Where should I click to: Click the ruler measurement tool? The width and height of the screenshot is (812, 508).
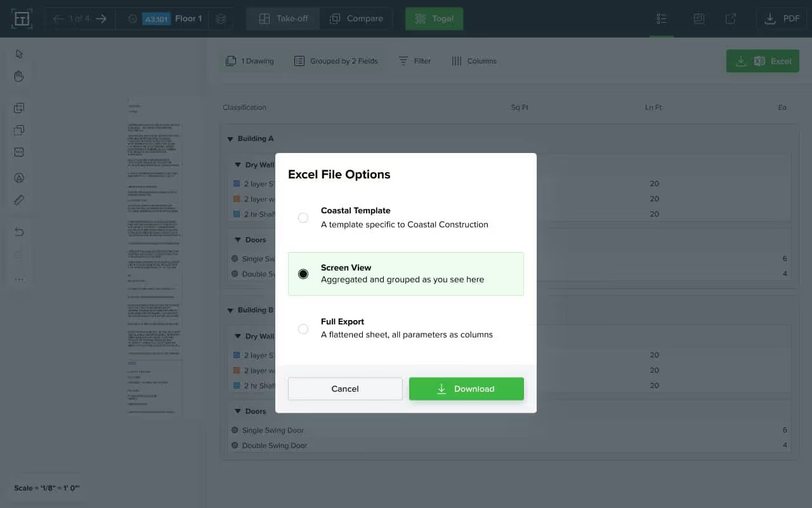[19, 201]
